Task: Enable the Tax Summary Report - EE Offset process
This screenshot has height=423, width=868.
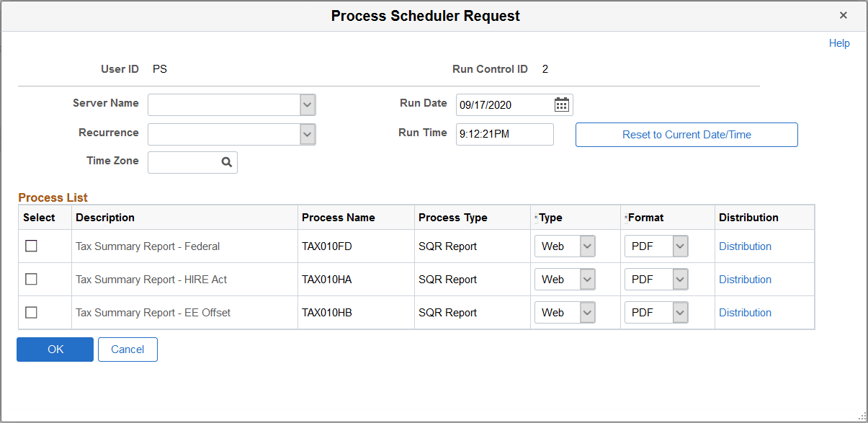Action: 31,312
